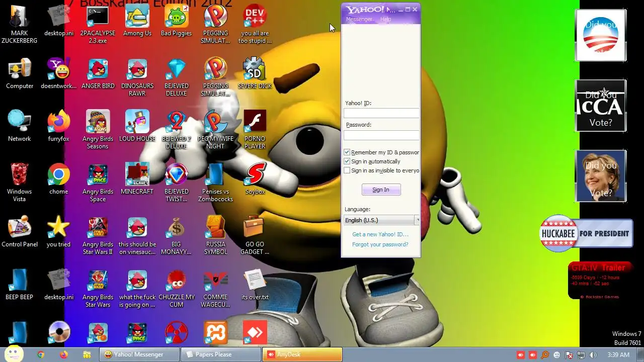This screenshot has height=362, width=644.
Task: Focus the Yahoo! ID input field
Action: tap(381, 113)
